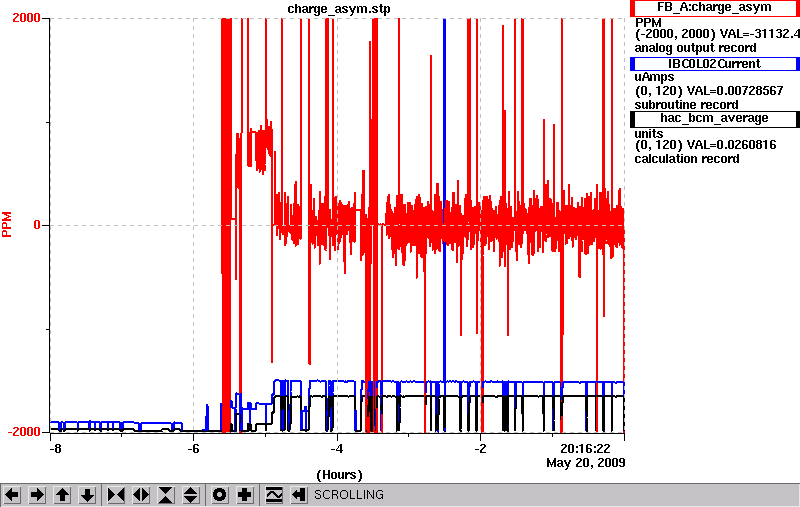Click the uAmps units label
The image size is (800, 507).
(x=654, y=77)
